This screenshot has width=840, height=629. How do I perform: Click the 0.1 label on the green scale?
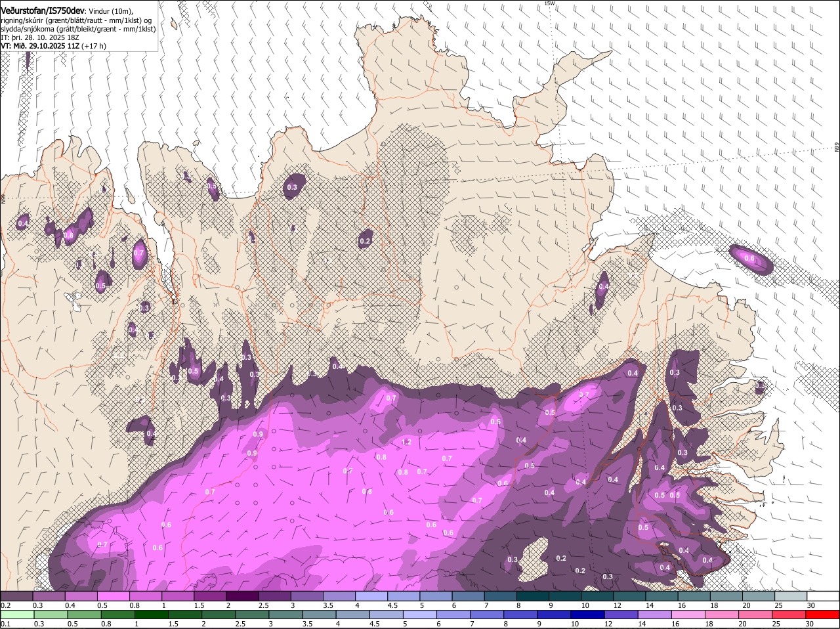pyautogui.click(x=5, y=624)
